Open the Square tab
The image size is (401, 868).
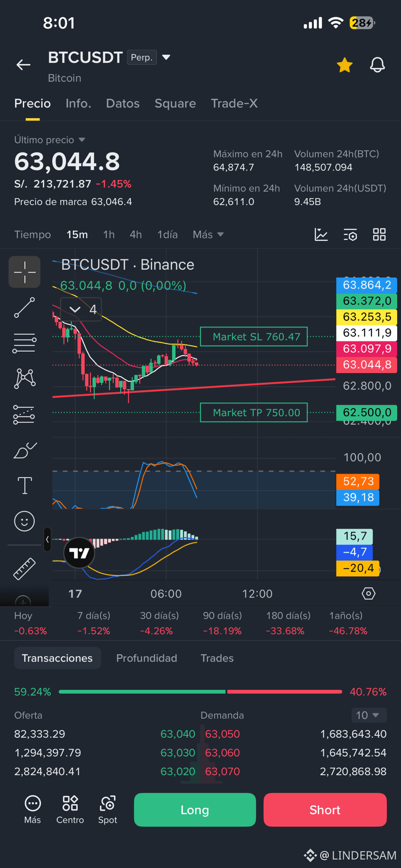(x=175, y=103)
